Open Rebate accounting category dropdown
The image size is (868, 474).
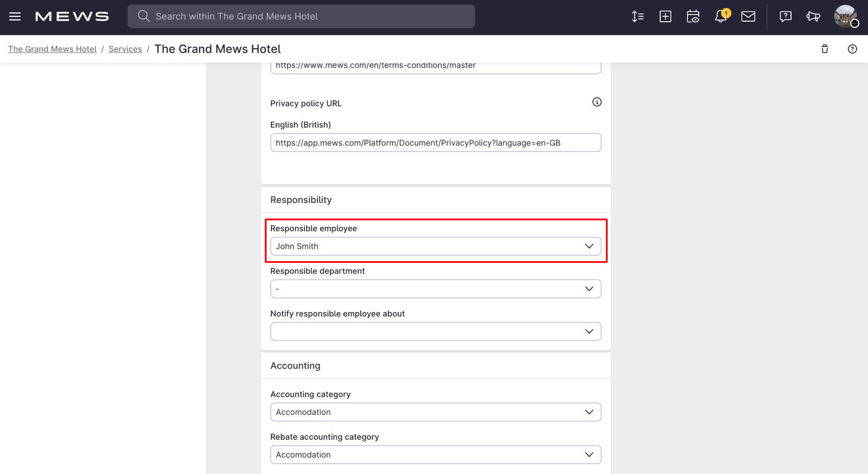(x=435, y=454)
